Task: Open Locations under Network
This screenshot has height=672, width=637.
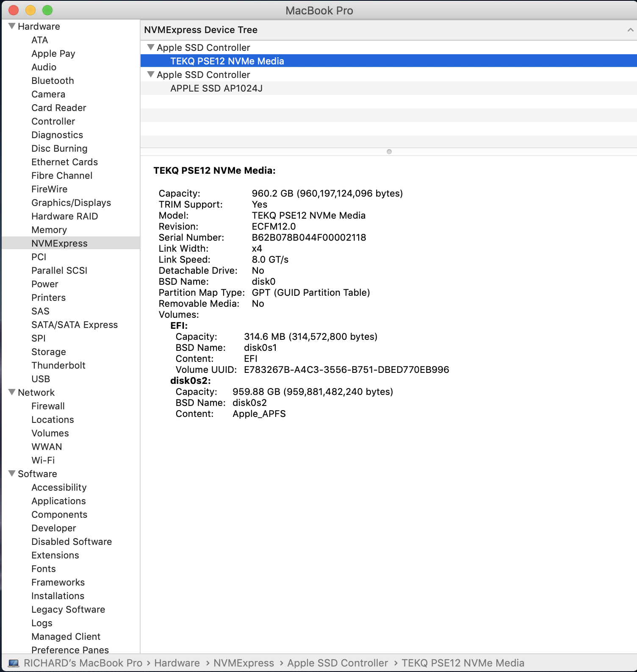Action: click(x=53, y=419)
